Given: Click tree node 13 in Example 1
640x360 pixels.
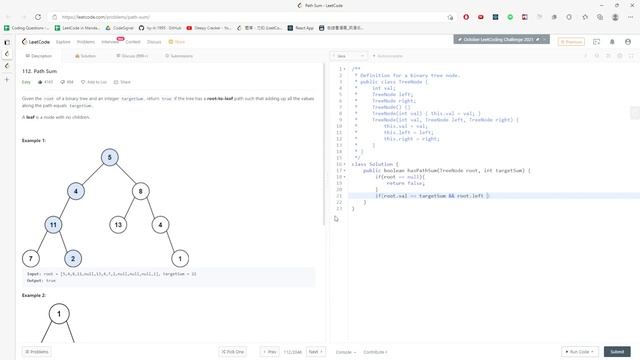Looking at the screenshot, I should click(118, 224).
